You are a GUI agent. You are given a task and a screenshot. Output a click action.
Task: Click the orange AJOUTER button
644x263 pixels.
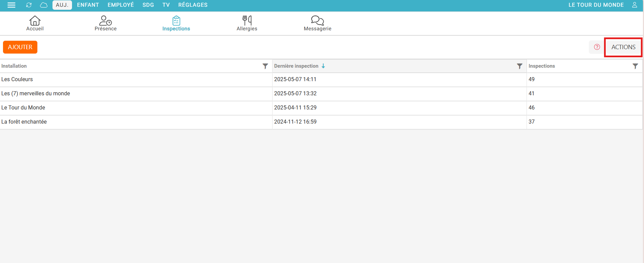point(20,47)
